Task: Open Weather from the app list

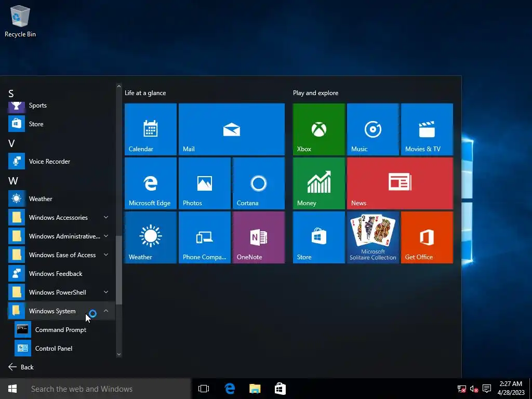Action: (x=61, y=199)
